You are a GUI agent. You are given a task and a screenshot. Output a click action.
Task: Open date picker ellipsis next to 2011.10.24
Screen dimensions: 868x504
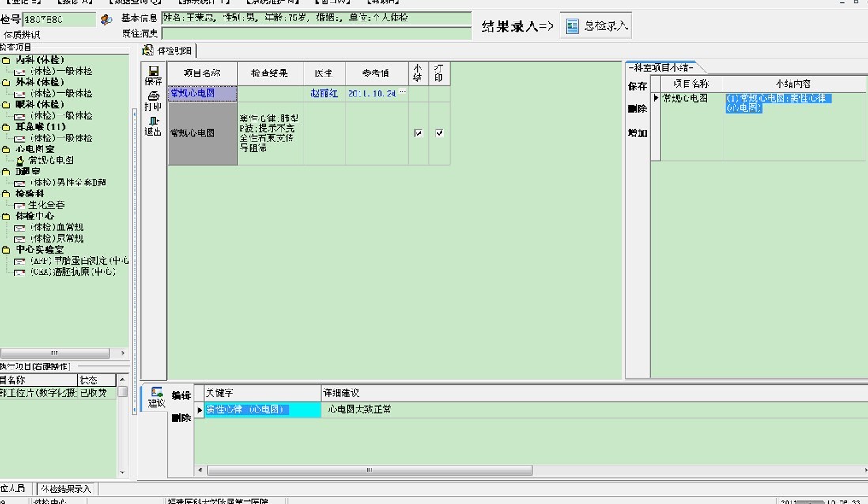(402, 92)
